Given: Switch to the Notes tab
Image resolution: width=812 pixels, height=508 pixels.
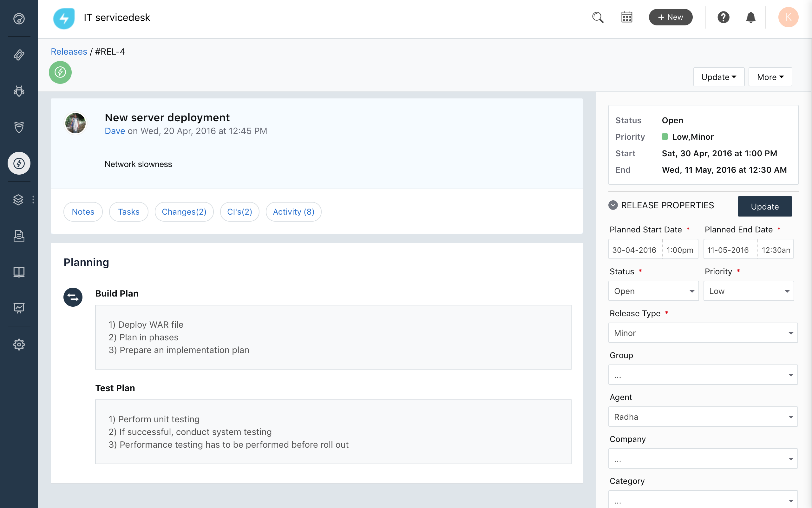Looking at the screenshot, I should (x=83, y=212).
